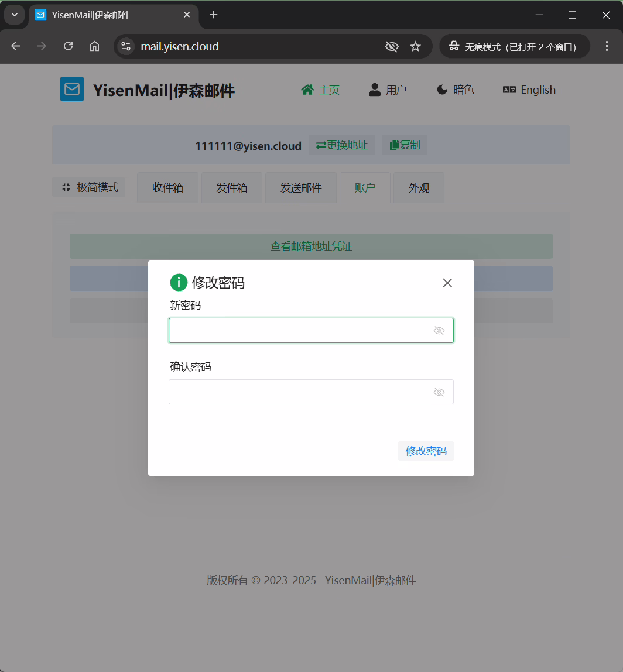The width and height of the screenshot is (623, 672).
Task: Switch the interface language to English
Action: (529, 89)
